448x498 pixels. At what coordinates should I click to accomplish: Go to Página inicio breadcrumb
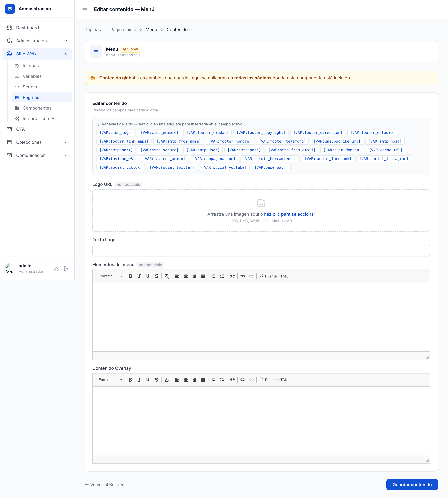click(123, 30)
